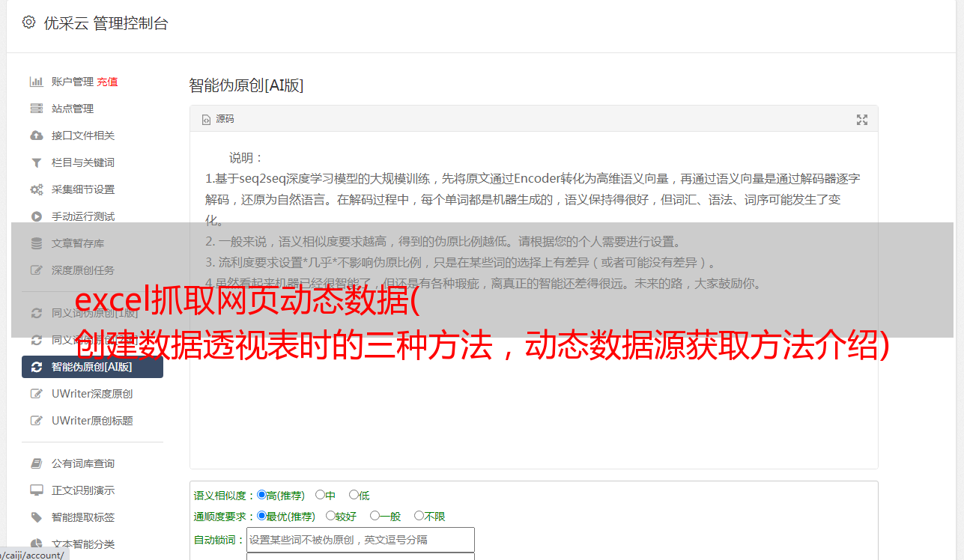Go to 接口文件相关 section
Image resolution: width=964 pixels, height=560 pixels.
pos(83,136)
